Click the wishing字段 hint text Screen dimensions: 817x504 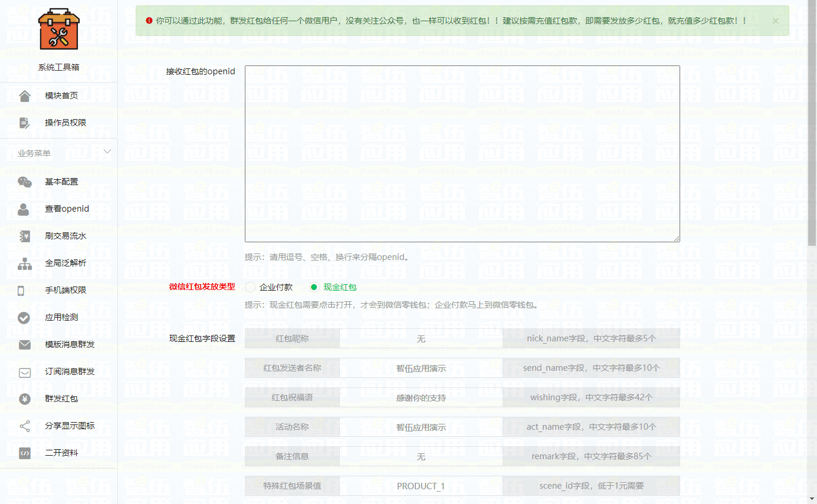[x=591, y=397]
